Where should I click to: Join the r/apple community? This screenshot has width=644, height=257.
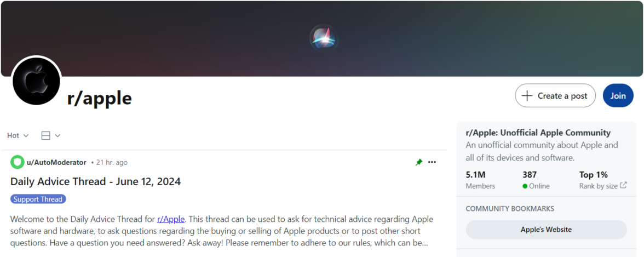(x=618, y=96)
